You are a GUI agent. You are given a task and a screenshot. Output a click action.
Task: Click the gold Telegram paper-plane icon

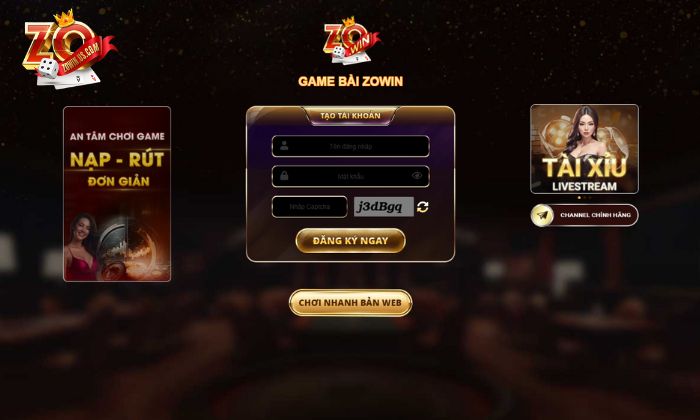click(x=542, y=215)
